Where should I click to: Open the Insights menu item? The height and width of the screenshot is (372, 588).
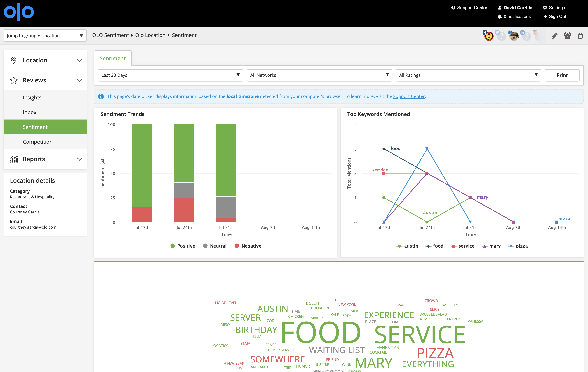[x=45, y=98]
